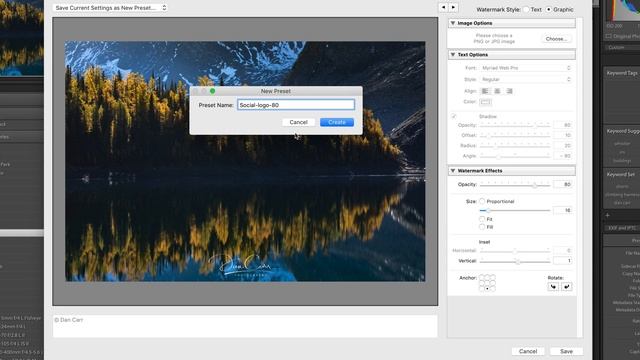The height and width of the screenshot is (360, 640).
Task: Click the Preset Name text field
Action: [296, 105]
